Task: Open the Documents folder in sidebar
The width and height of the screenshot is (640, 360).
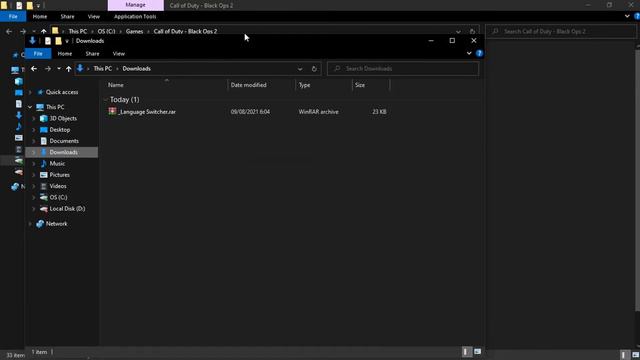Action: tap(64, 141)
